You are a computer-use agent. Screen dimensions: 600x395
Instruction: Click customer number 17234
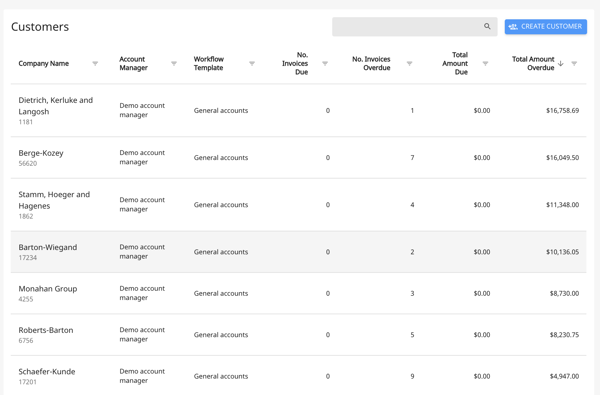click(x=28, y=258)
